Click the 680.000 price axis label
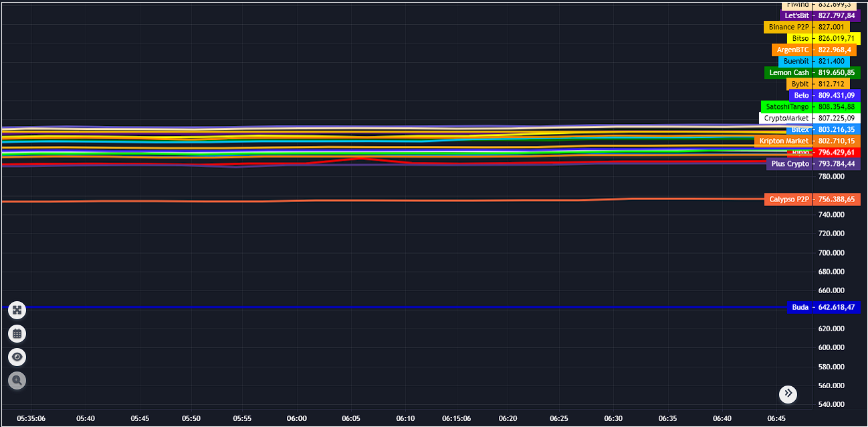Viewport: 868px width, 427px height. (831, 271)
